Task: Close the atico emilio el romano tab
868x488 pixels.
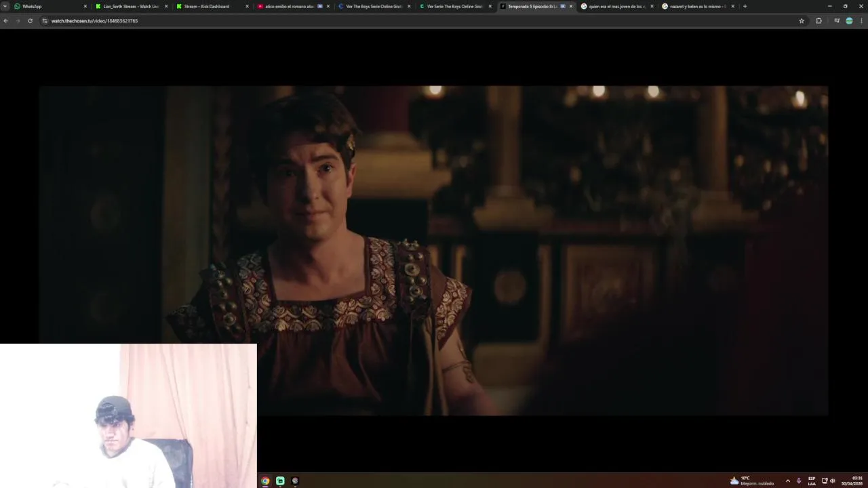Action: pos(328,6)
